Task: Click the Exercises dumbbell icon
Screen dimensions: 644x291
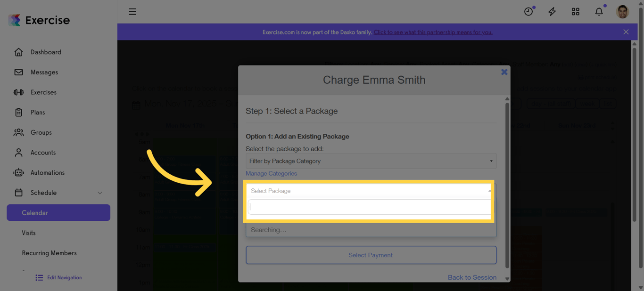Action: [x=19, y=92]
